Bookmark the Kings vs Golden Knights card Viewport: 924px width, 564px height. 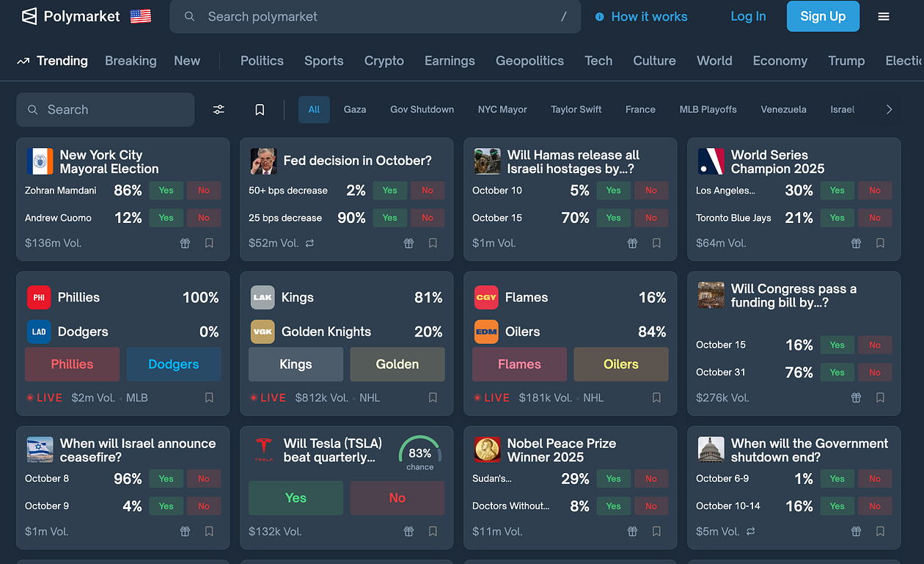tap(433, 398)
